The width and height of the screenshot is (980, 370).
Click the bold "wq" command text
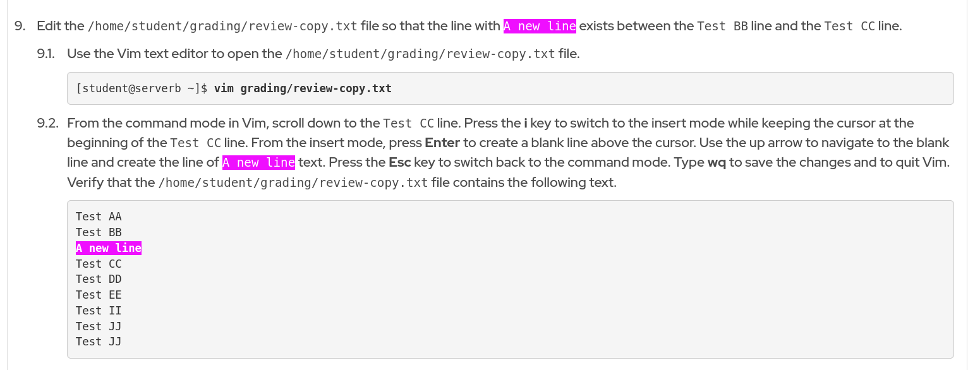[717, 163]
